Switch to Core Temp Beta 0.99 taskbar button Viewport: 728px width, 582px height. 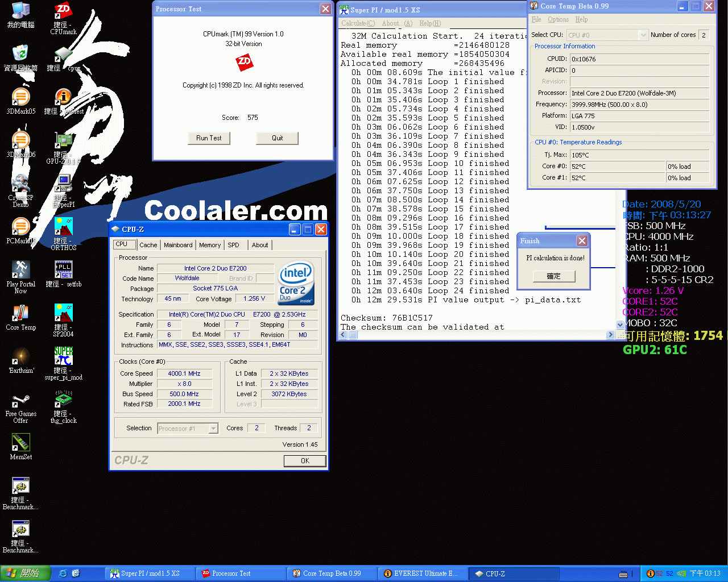332,573
